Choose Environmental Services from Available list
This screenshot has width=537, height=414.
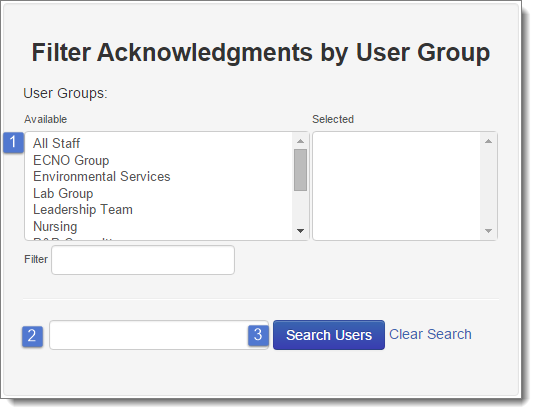101,176
